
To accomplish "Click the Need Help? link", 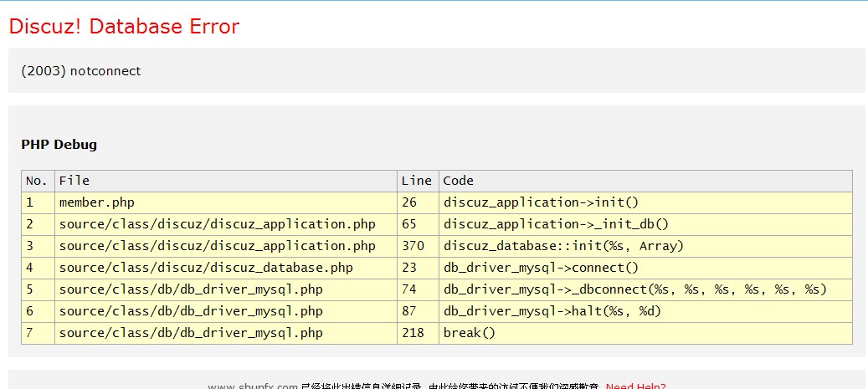I will pyautogui.click(x=635, y=386).
